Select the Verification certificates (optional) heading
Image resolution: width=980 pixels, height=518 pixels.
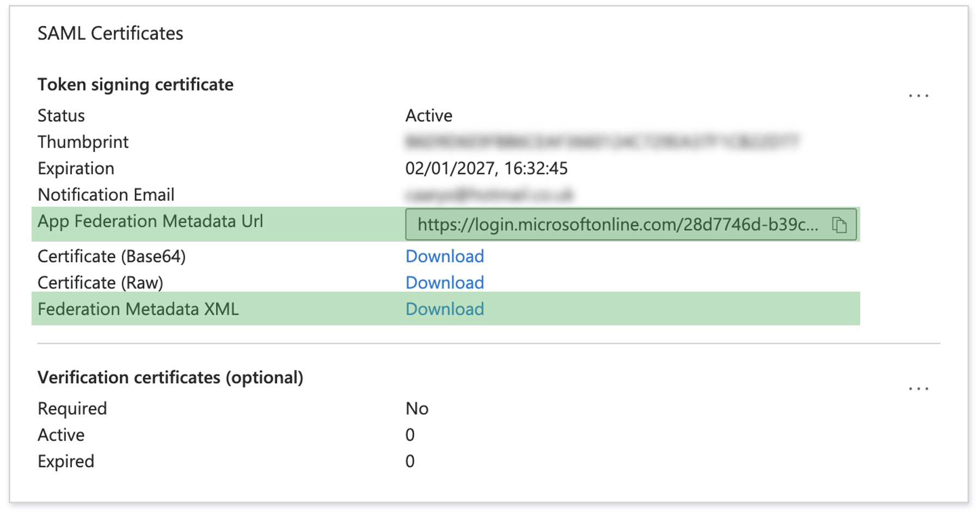(x=170, y=378)
